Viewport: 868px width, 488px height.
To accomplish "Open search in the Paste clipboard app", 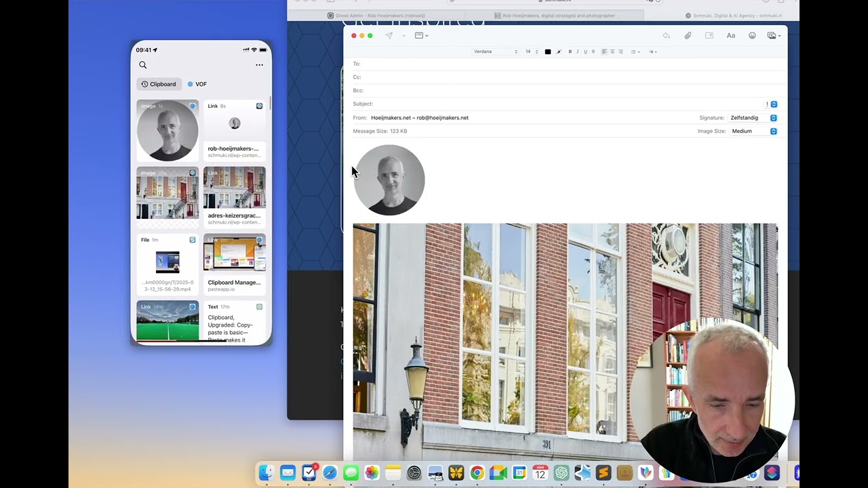I will click(x=143, y=65).
